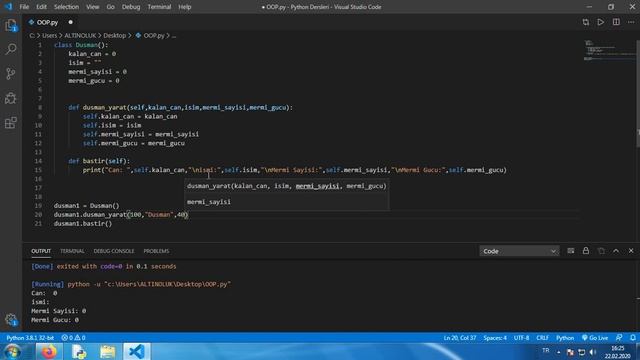640x360 pixels.
Task: Click Python 3.8.1 32-bit interpreter selector
Action: [30, 338]
